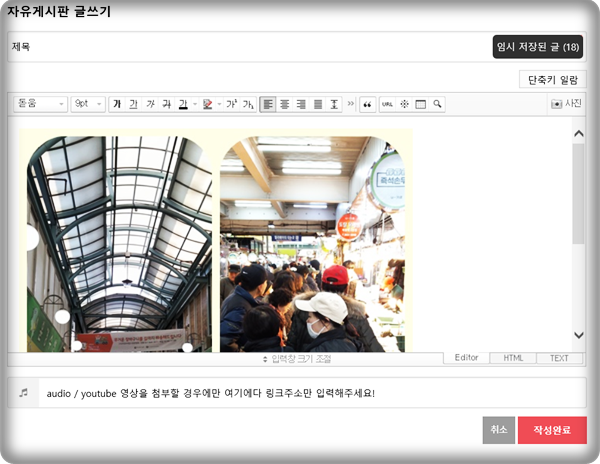Image resolution: width=600 pixels, height=464 pixels.
Task: Toggle bold text formatting
Action: click(x=117, y=104)
